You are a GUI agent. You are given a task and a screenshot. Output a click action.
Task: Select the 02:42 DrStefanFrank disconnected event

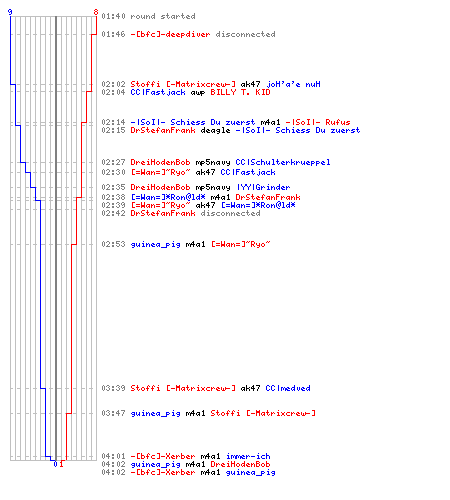[x=181, y=213]
